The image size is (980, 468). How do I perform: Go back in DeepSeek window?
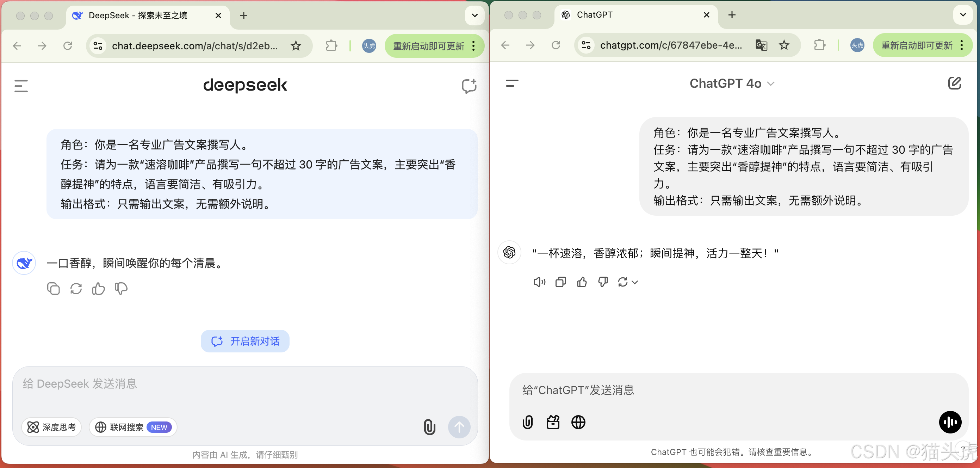pyautogui.click(x=17, y=46)
